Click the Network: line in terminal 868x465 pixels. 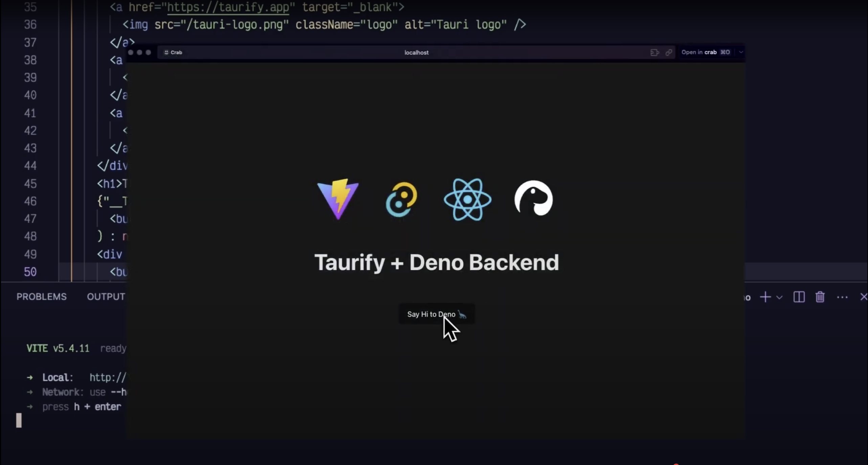[76, 392]
